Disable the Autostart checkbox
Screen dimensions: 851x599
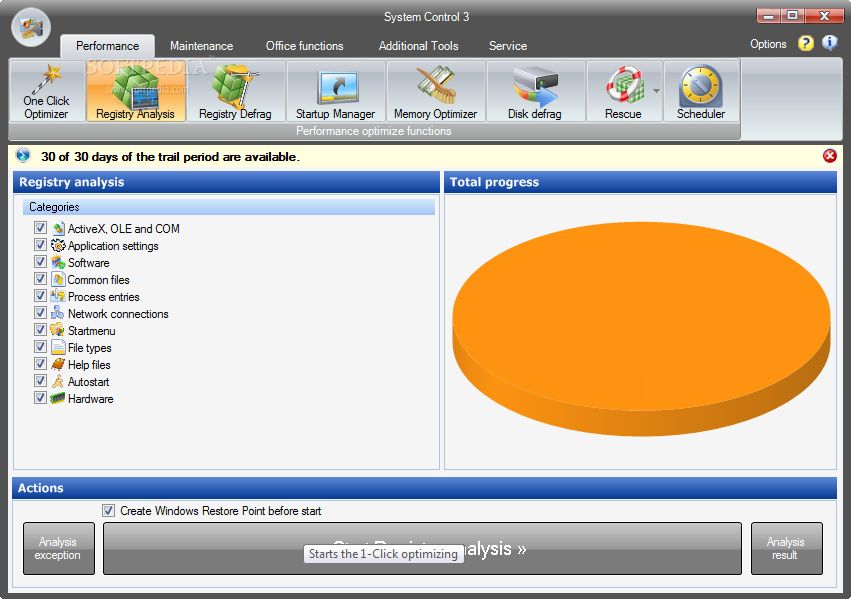(40, 381)
